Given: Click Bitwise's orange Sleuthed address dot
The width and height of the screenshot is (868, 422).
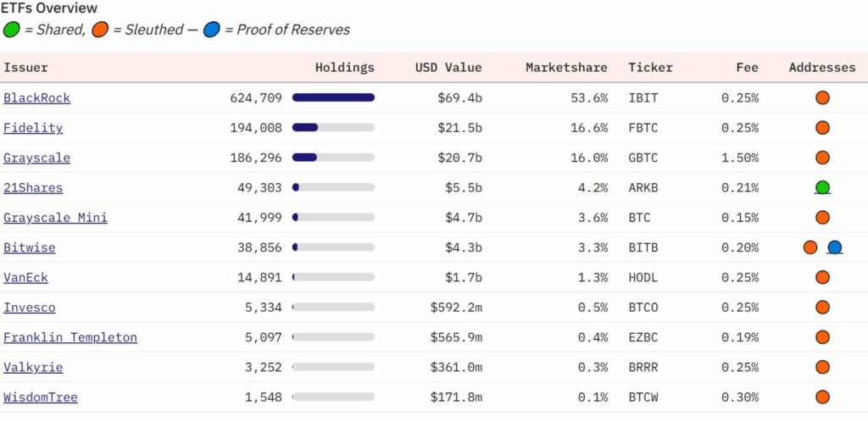Looking at the screenshot, I should (810, 247).
